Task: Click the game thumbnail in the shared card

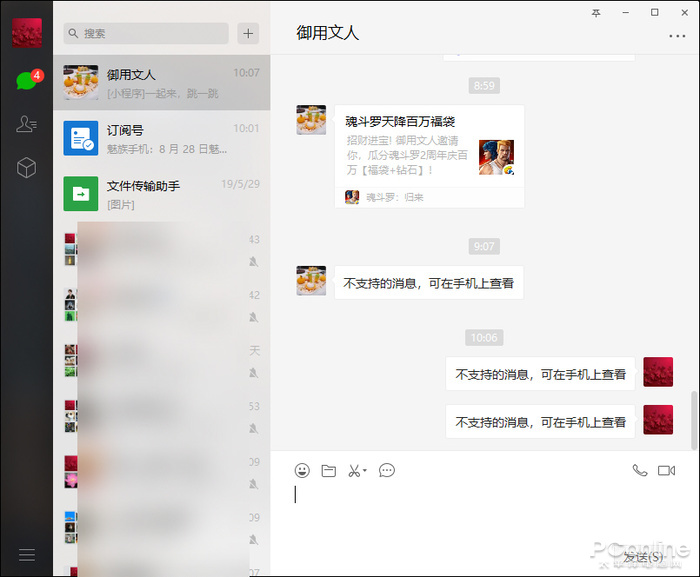Action: point(496,157)
